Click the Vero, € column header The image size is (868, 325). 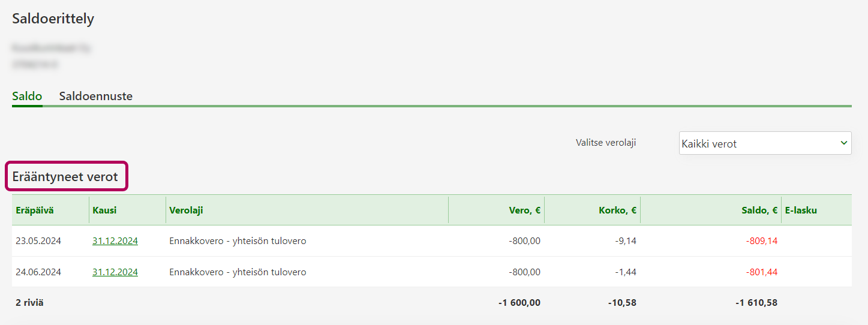(x=525, y=210)
